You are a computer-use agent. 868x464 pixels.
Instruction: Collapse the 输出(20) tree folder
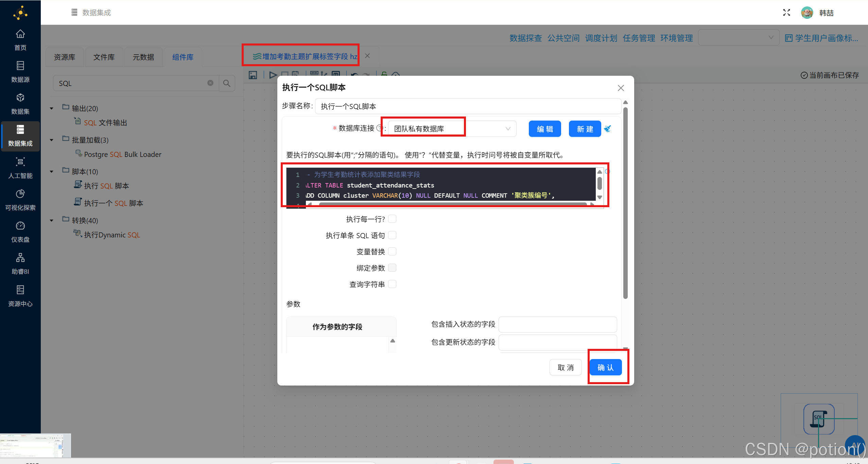pyautogui.click(x=52, y=108)
